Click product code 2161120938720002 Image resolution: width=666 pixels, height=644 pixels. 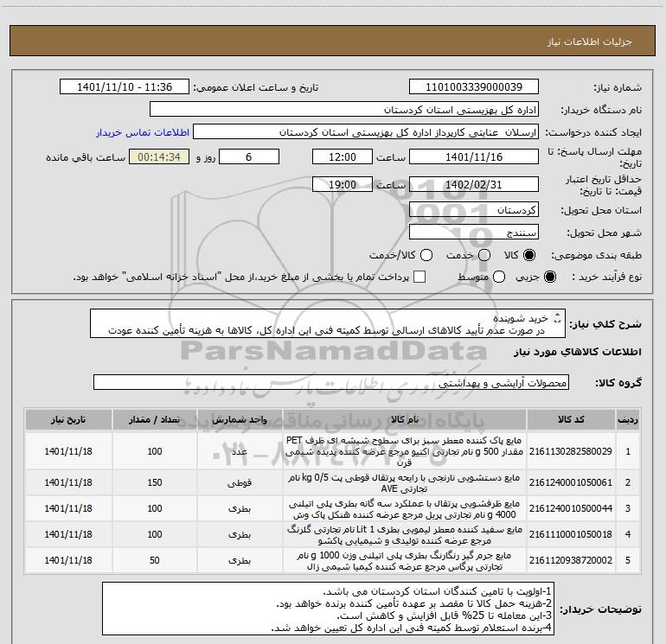click(571, 560)
